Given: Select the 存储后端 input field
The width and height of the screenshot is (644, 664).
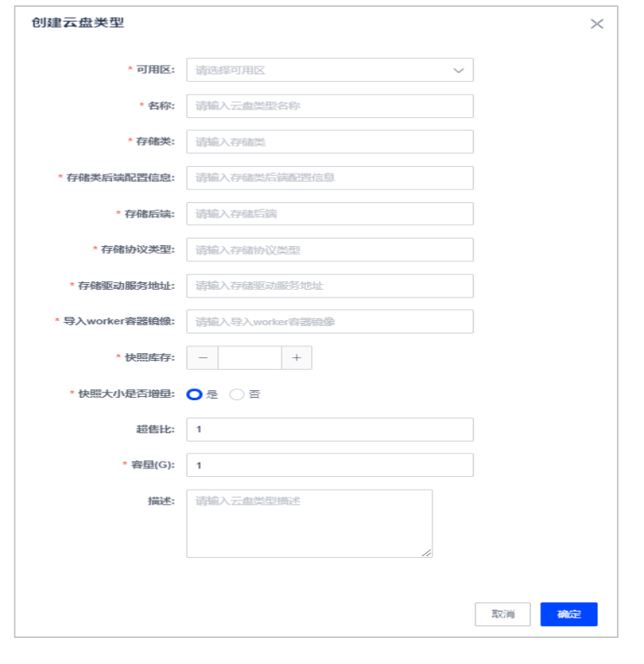Looking at the screenshot, I should pos(330,214).
